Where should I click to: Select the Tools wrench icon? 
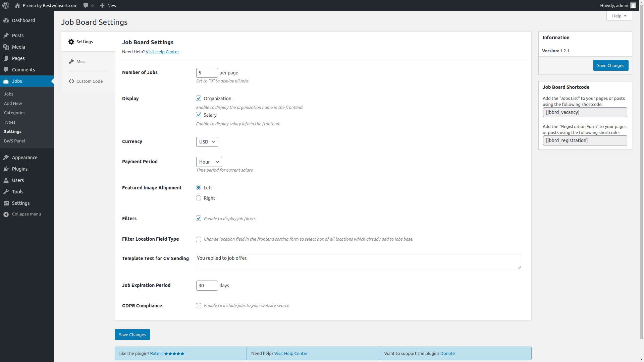[6, 192]
